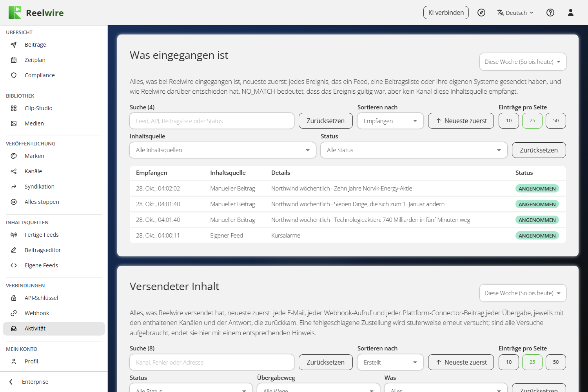
Task: Open the Alle Status dropdown under Was eingegangen ist
Action: point(414,150)
